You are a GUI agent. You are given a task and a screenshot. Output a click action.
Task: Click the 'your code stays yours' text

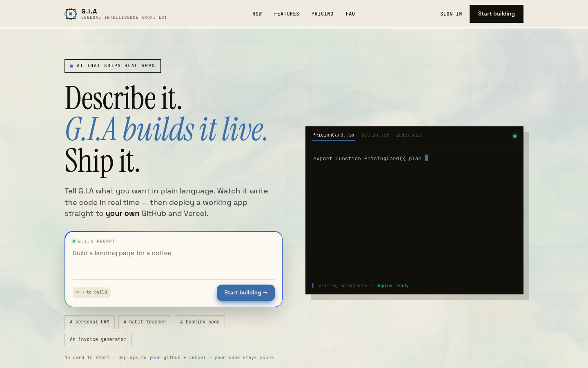tap(244, 358)
